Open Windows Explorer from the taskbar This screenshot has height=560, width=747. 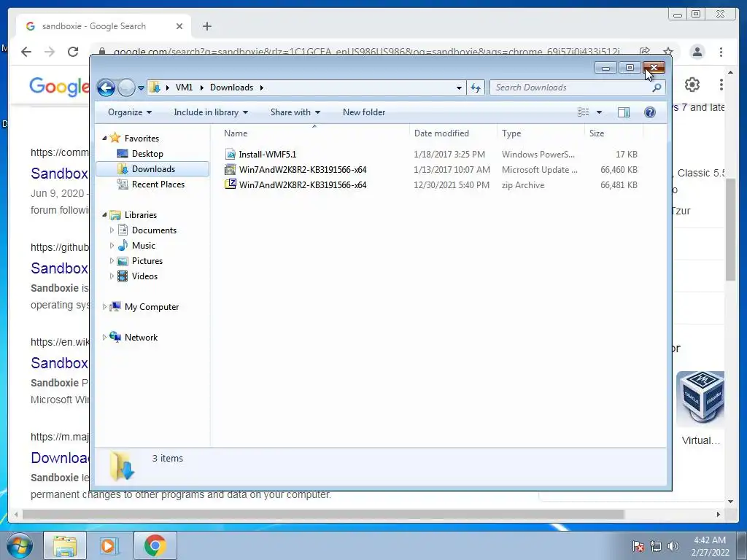[65, 545]
